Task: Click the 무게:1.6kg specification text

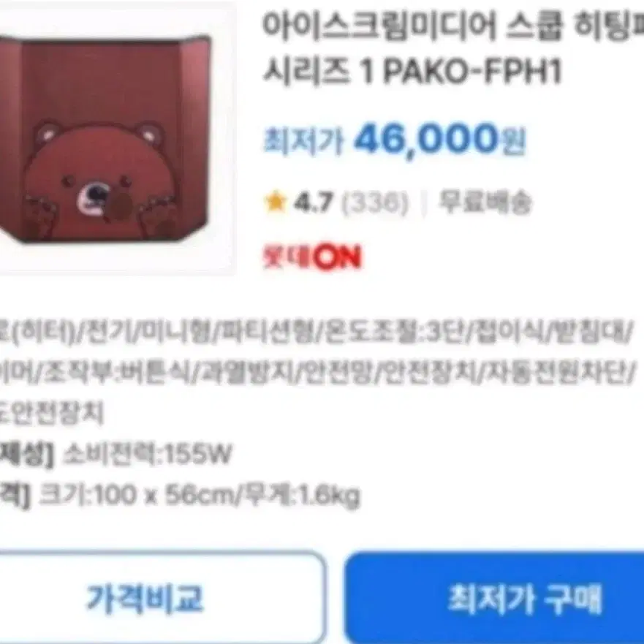Action: pos(301,495)
